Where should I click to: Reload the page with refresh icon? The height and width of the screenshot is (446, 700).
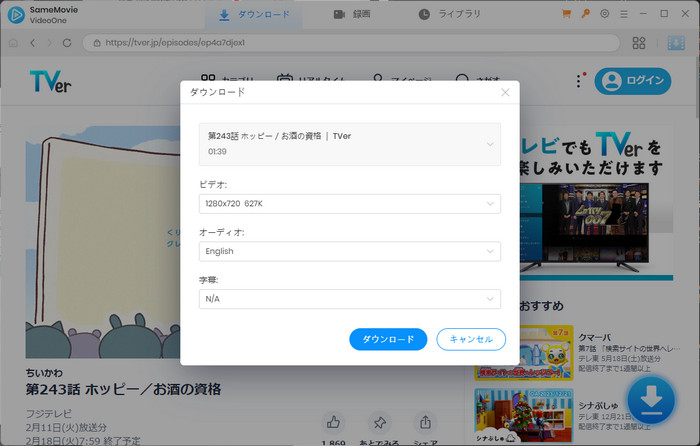[x=67, y=43]
